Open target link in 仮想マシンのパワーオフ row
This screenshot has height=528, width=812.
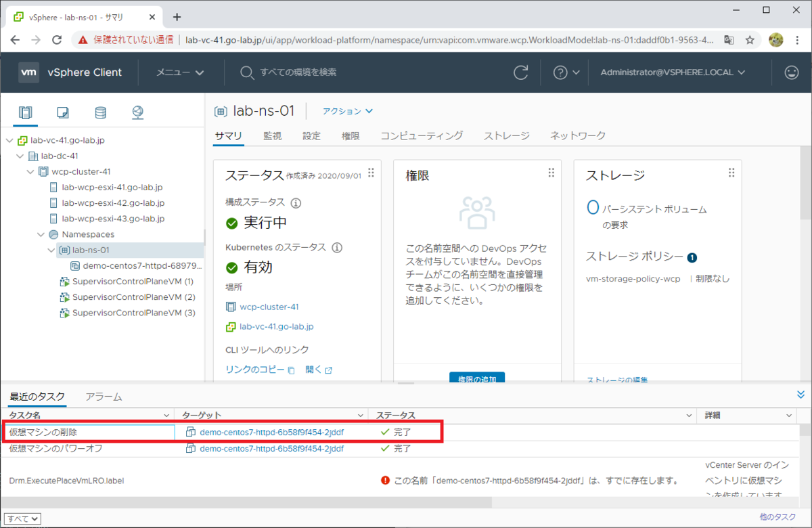coord(271,448)
